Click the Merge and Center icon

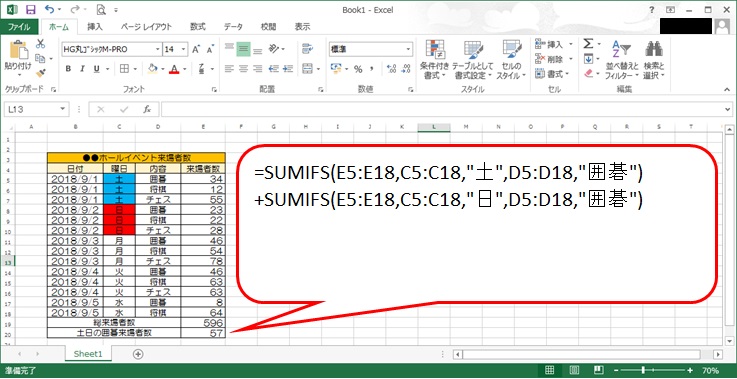307,69
